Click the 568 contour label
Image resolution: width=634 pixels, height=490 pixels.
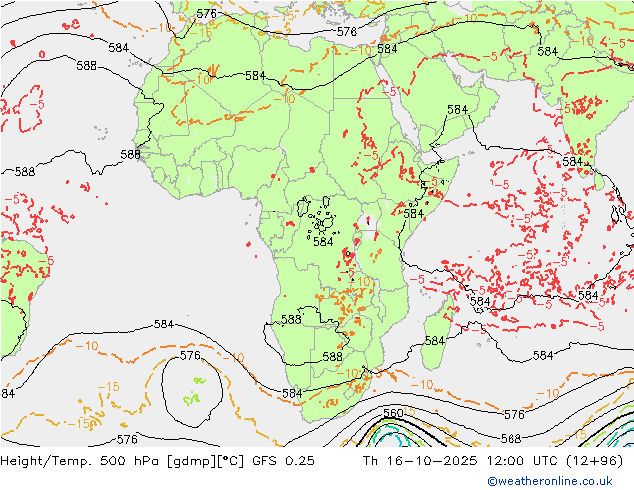[x=510, y=439]
